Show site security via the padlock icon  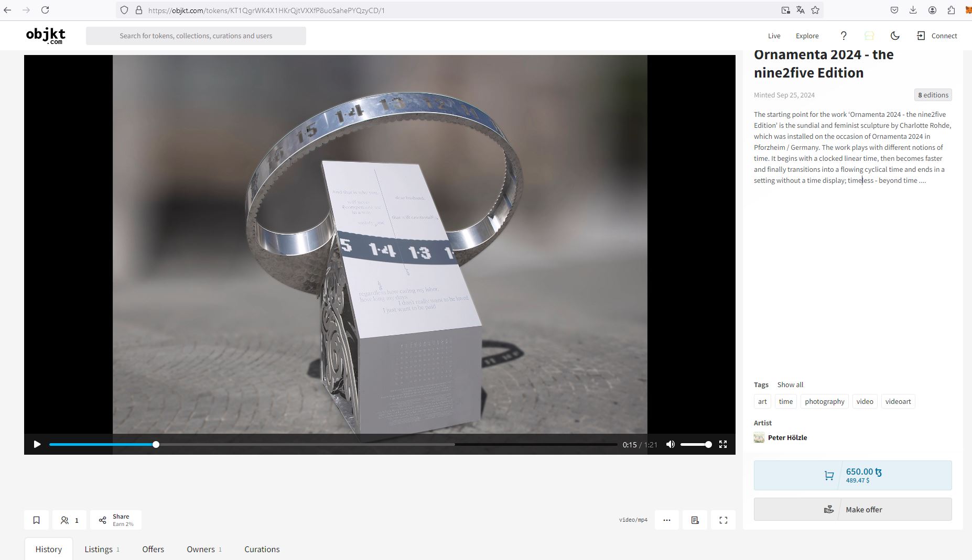click(x=139, y=10)
